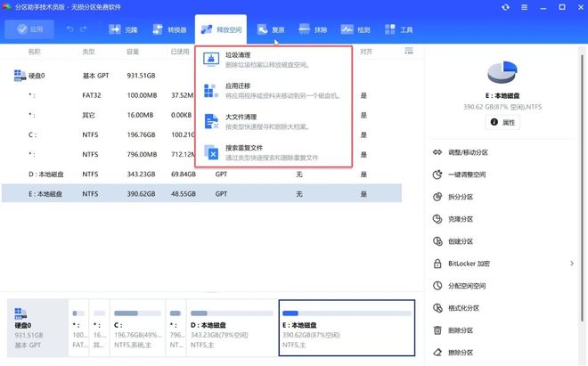This screenshot has width=588, height=366.
Task: Sort by 容量 column header
Action: (x=133, y=52)
